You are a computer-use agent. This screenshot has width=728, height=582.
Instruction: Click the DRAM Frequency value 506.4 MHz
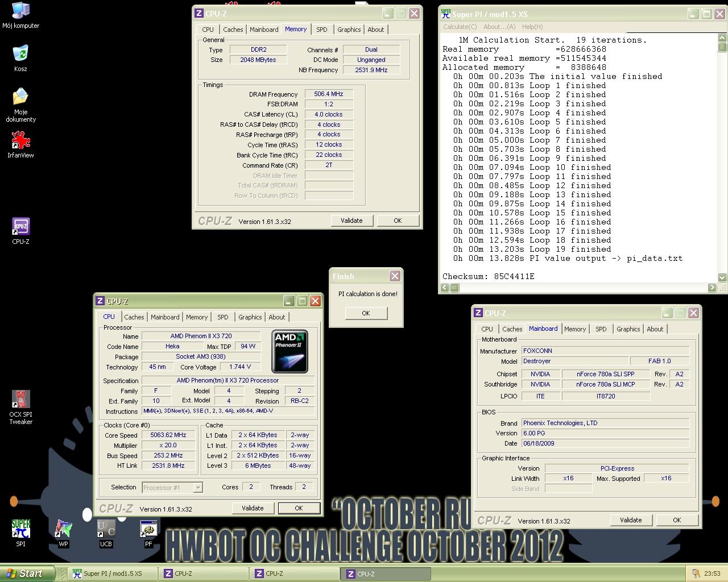[x=329, y=94]
